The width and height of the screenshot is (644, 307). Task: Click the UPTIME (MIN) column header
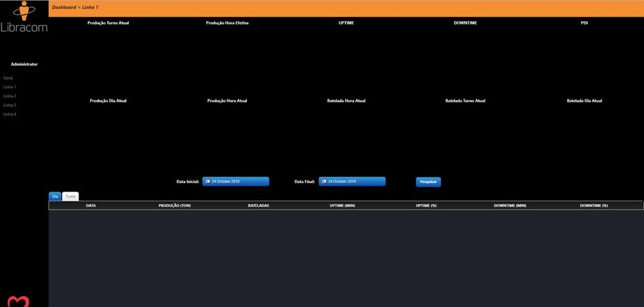(342, 206)
